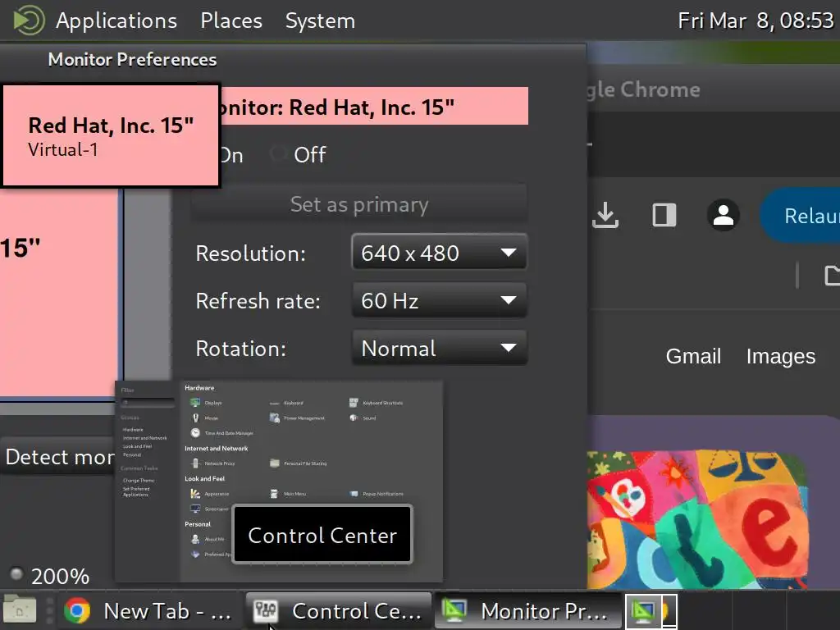This screenshot has height=630, width=840.
Task: Open the System menu
Action: coord(320,21)
